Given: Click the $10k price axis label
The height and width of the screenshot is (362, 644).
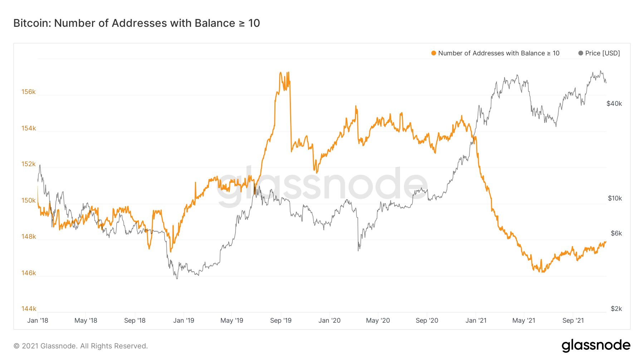Looking at the screenshot, I should (615, 198).
